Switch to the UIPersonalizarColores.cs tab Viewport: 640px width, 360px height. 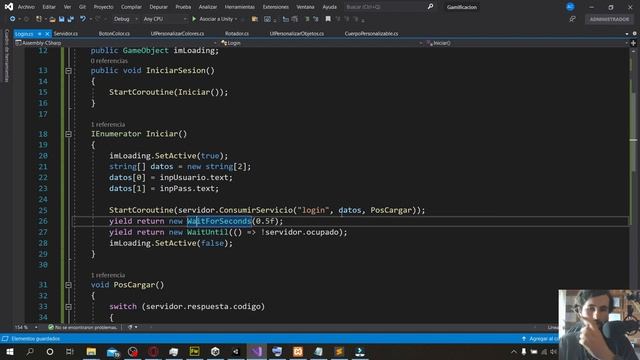click(177, 33)
